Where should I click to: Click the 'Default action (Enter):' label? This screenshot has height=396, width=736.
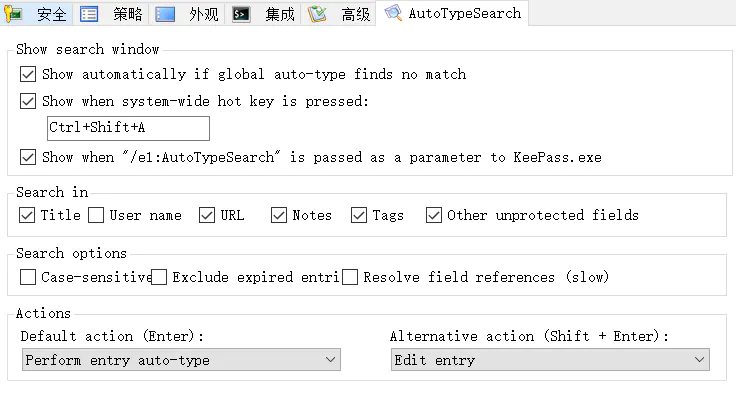pos(112,336)
